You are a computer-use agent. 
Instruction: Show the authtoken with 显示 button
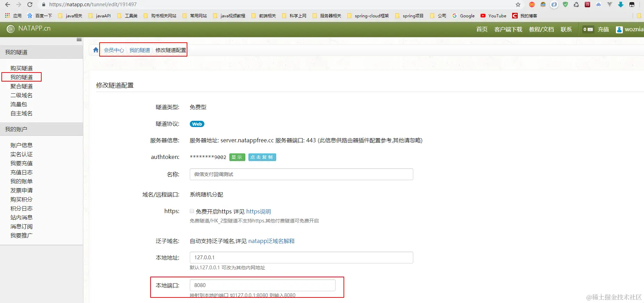click(237, 157)
